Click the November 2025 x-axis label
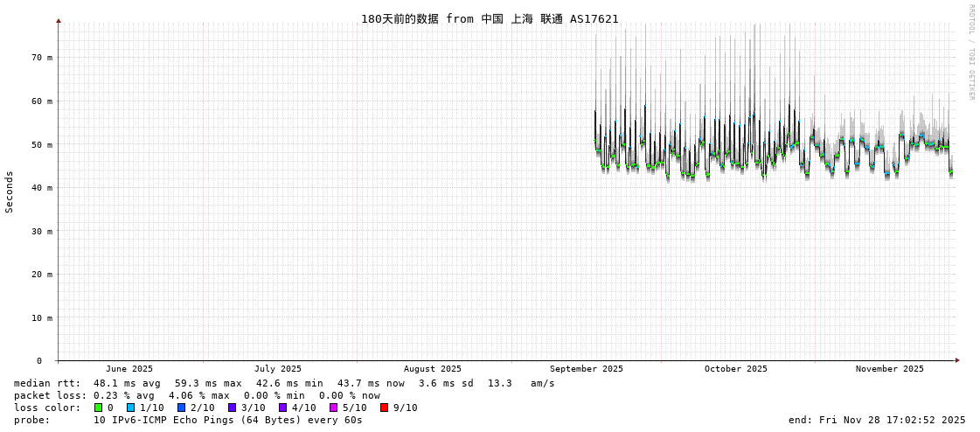 pos(889,369)
